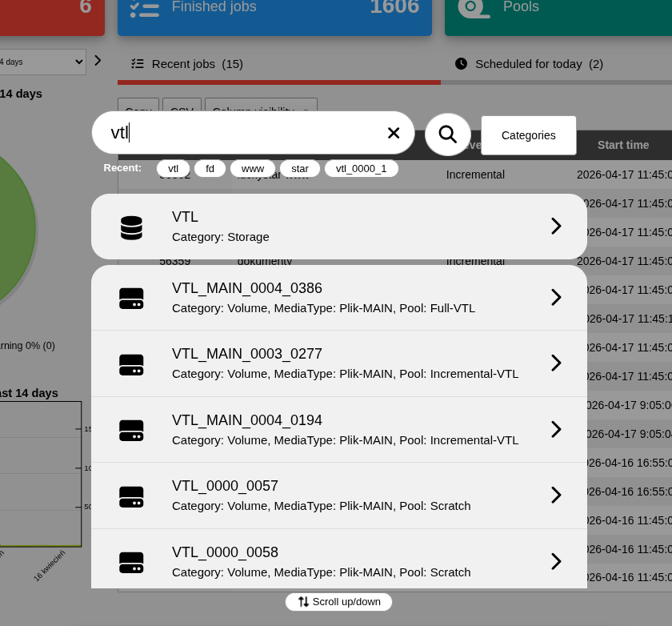Click the VTL storage database icon
Image resolution: width=672 pixels, height=626 pixels.
131,227
